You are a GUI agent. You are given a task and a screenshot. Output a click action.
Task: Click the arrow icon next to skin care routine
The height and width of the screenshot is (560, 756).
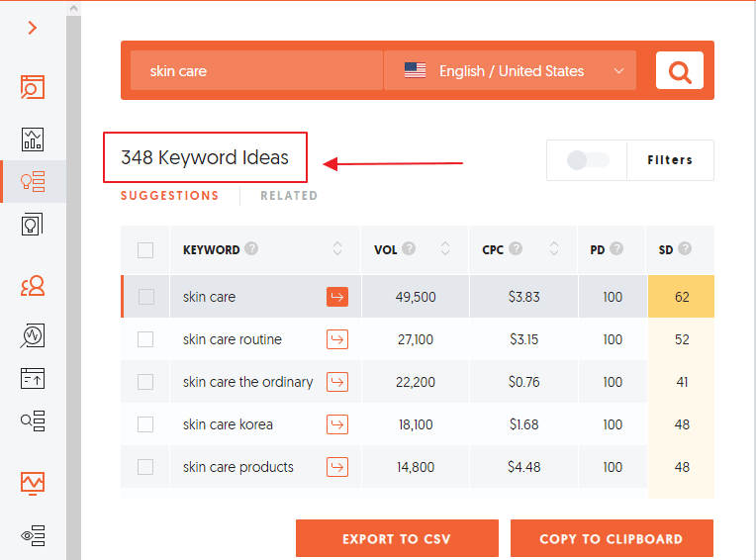(337, 339)
